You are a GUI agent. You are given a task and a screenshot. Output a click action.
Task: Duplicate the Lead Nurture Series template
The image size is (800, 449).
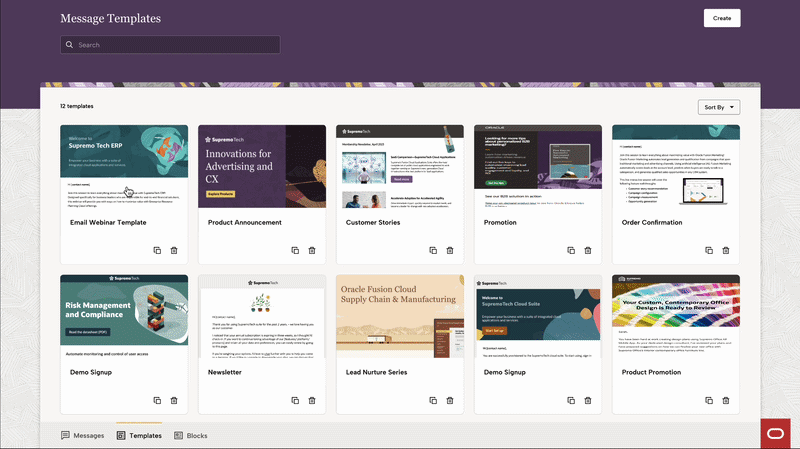433,401
